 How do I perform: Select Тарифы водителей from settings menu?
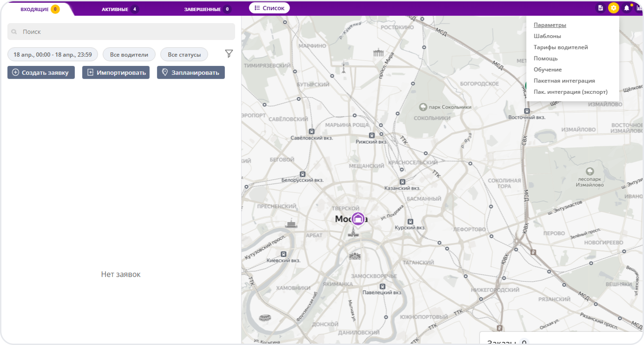click(x=560, y=47)
